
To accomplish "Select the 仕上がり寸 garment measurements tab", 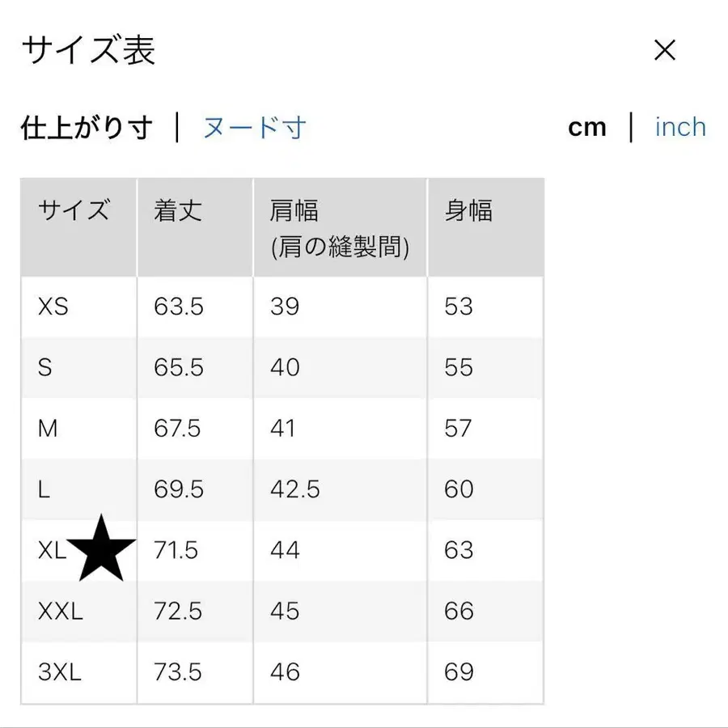I will point(85,127).
